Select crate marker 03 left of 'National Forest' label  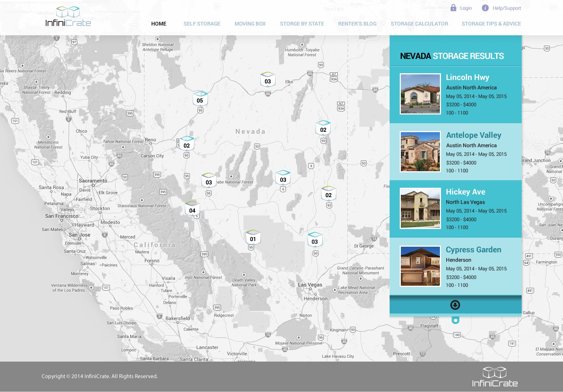(209, 181)
